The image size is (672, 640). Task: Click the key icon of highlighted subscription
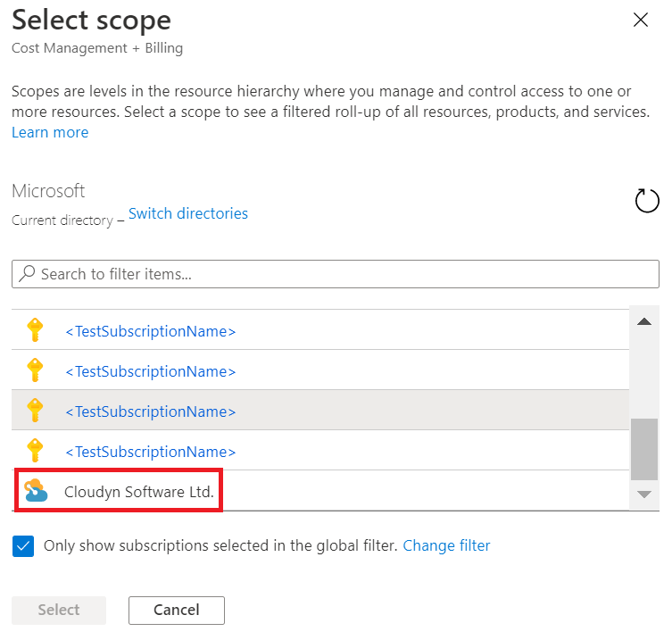pyautogui.click(x=35, y=411)
